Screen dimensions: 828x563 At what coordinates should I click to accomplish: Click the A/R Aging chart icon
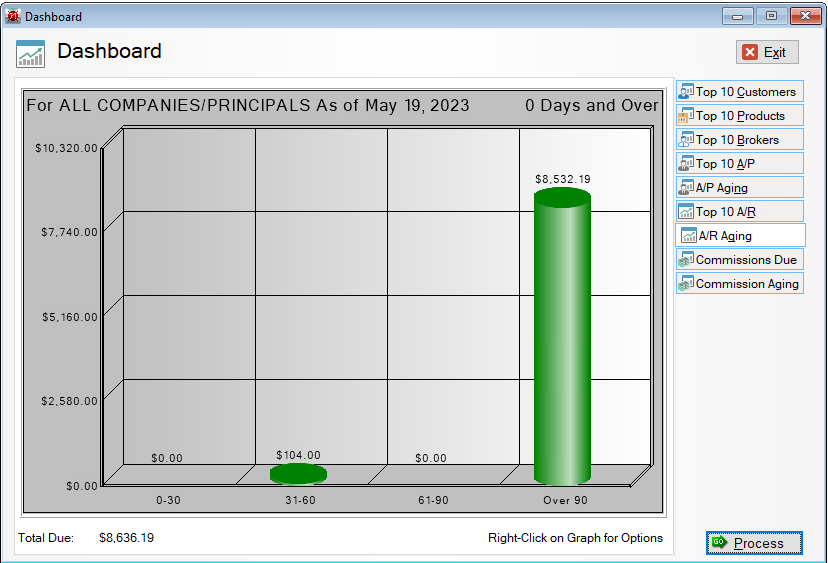(689, 236)
